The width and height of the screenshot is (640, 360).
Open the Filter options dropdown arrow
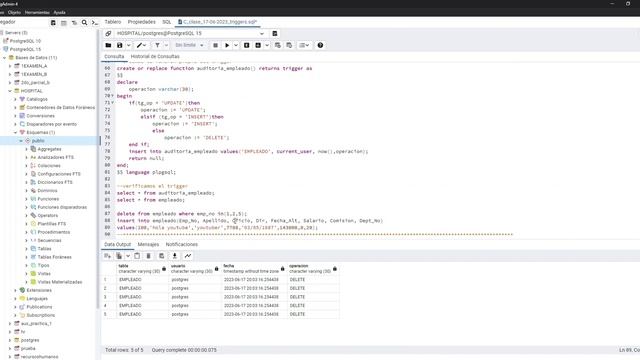pyautogui.click(x=166, y=45)
